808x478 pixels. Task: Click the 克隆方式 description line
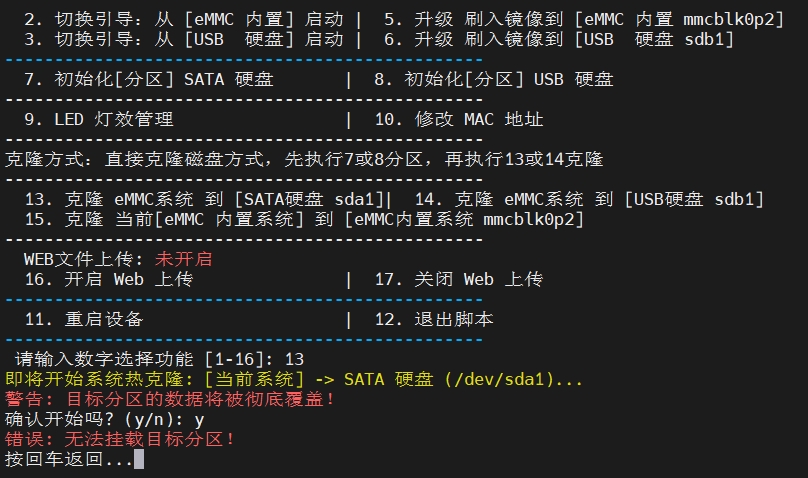[304, 159]
